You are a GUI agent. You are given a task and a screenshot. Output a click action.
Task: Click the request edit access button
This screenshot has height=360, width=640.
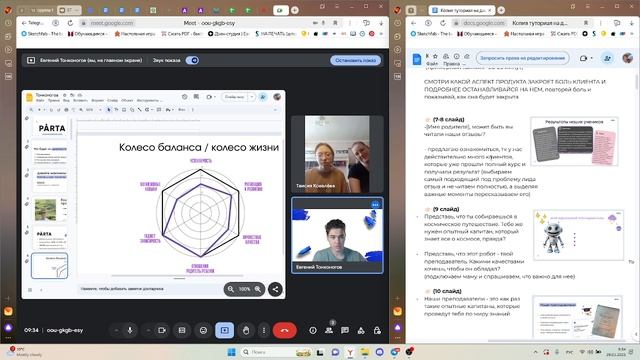pyautogui.click(x=522, y=58)
